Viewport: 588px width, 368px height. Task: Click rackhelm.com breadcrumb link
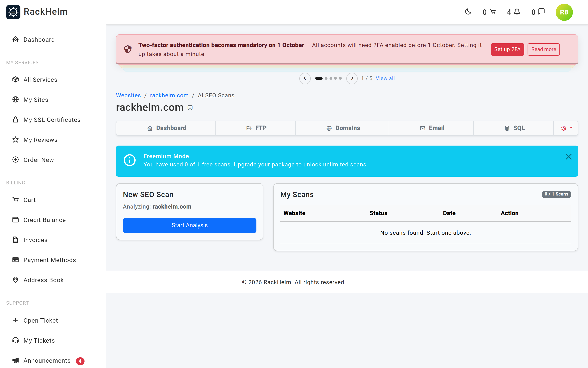pyautogui.click(x=169, y=95)
